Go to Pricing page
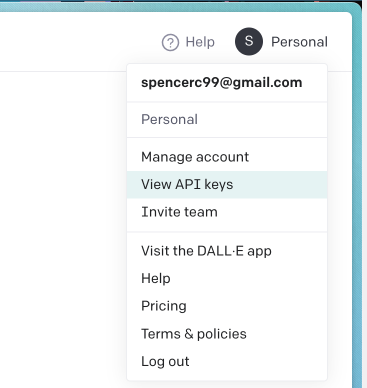This screenshot has width=367, height=388. tap(227, 306)
